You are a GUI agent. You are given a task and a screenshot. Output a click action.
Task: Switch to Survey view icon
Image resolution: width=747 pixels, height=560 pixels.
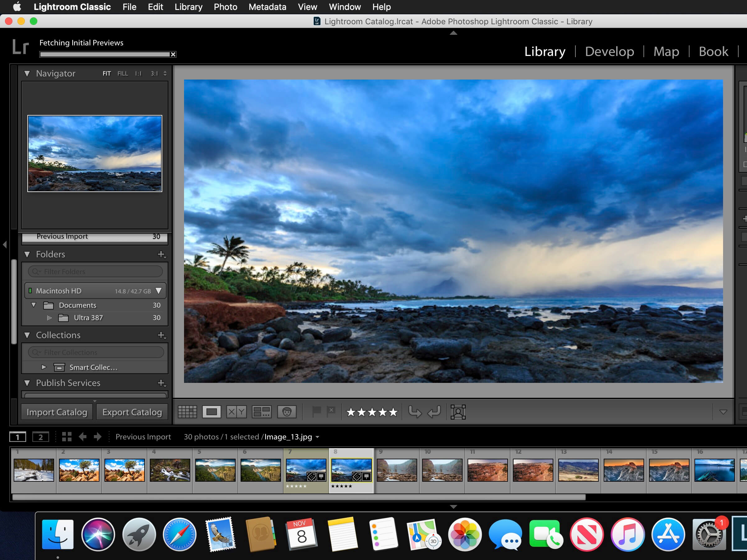coord(261,412)
